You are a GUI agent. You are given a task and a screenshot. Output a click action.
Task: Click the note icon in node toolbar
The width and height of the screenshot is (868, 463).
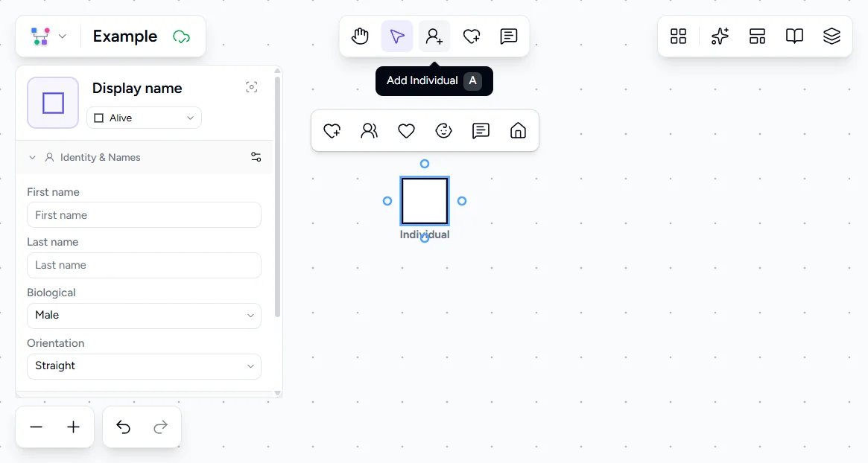pyautogui.click(x=481, y=131)
